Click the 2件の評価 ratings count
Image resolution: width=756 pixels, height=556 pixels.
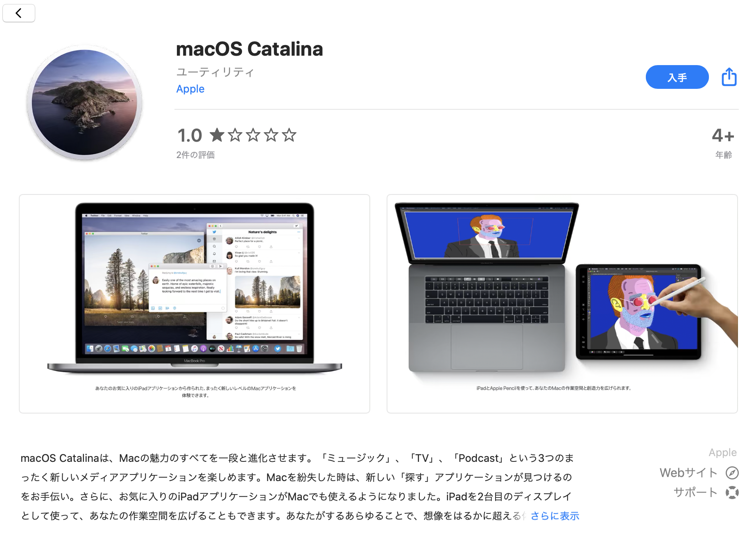[195, 155]
